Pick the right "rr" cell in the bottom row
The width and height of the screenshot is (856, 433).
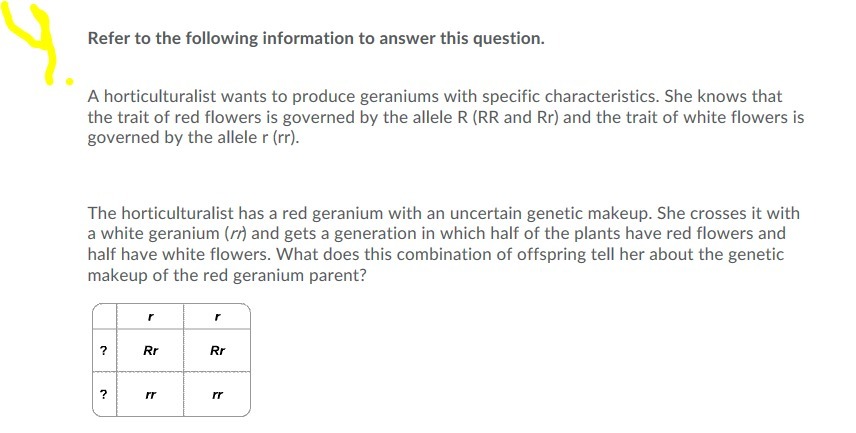[218, 396]
